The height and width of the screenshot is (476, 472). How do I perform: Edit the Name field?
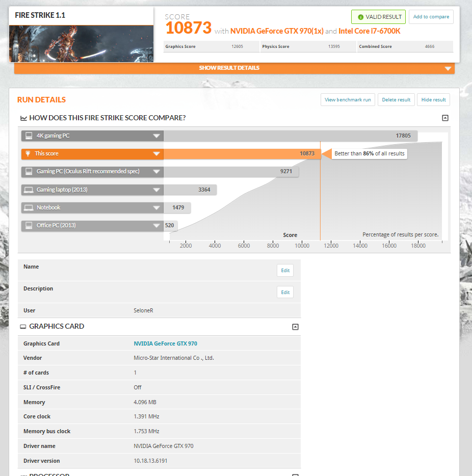285,271
